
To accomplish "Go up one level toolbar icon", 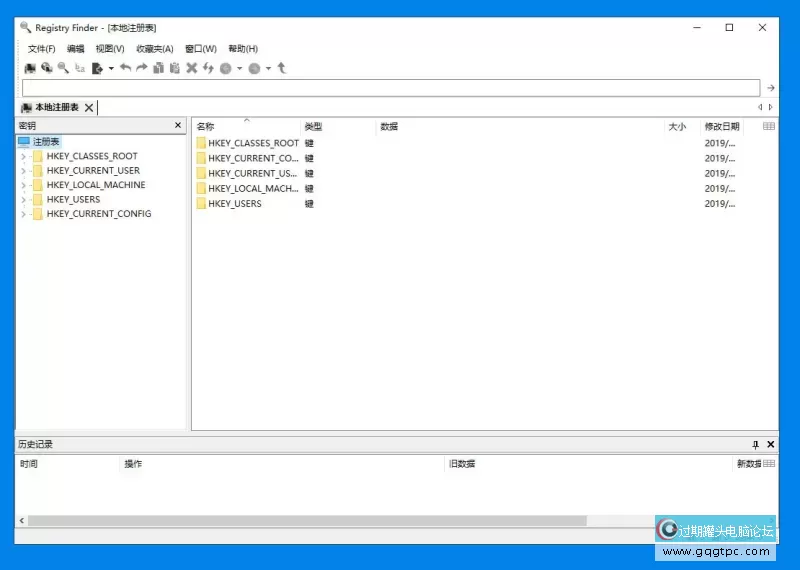I will [282, 68].
